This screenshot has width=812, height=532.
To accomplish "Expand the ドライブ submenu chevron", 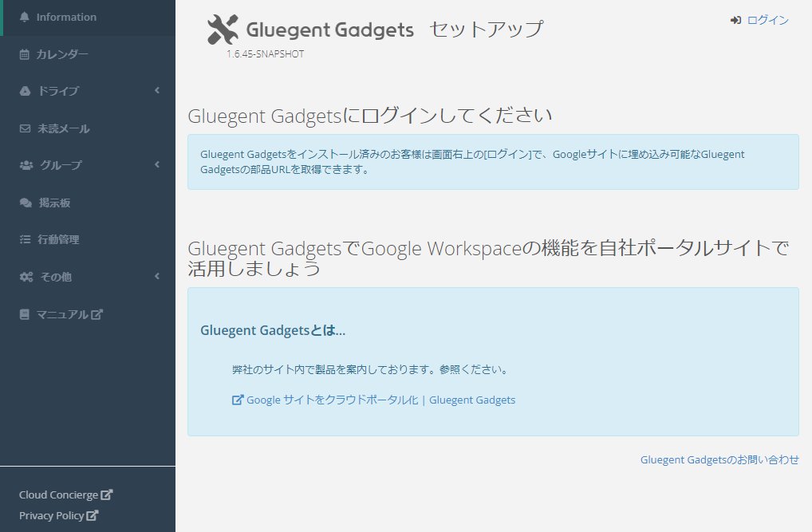I will tap(157, 91).
